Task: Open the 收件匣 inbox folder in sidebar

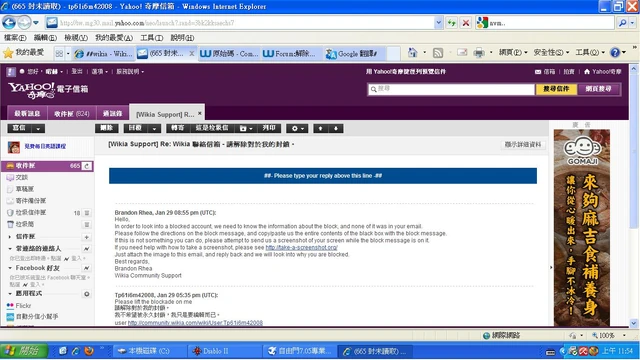Action: click(47, 166)
